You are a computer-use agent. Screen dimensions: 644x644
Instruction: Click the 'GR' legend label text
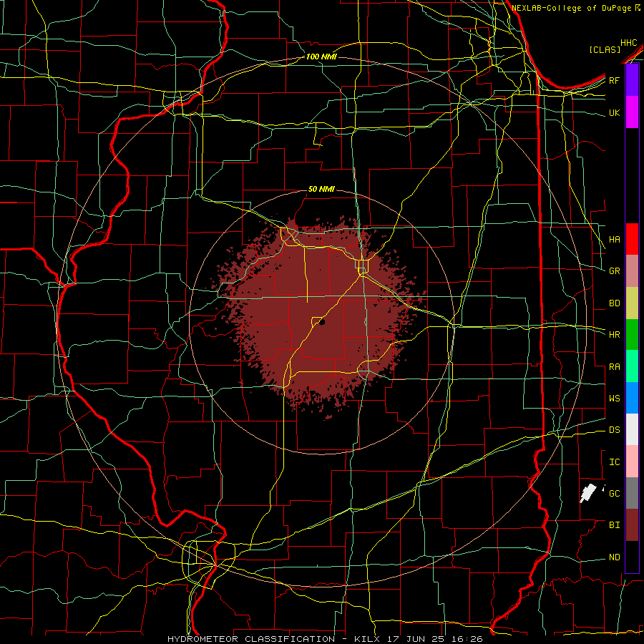pos(615,270)
